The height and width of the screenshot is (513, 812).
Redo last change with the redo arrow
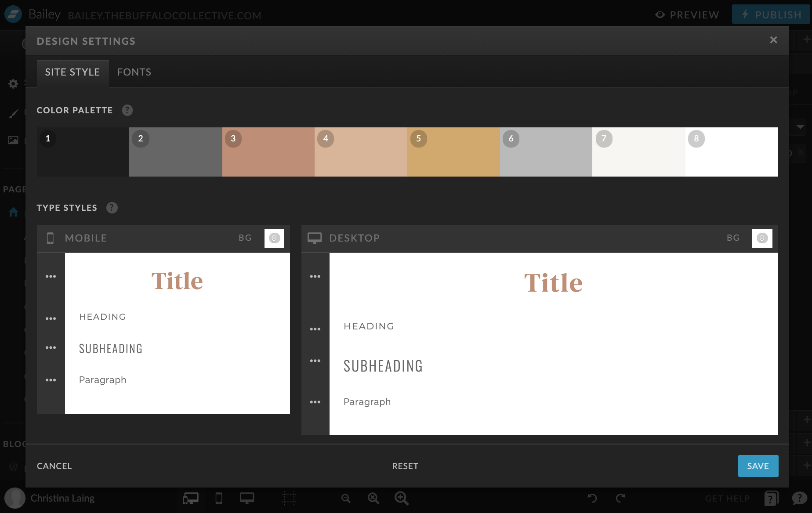coord(620,499)
